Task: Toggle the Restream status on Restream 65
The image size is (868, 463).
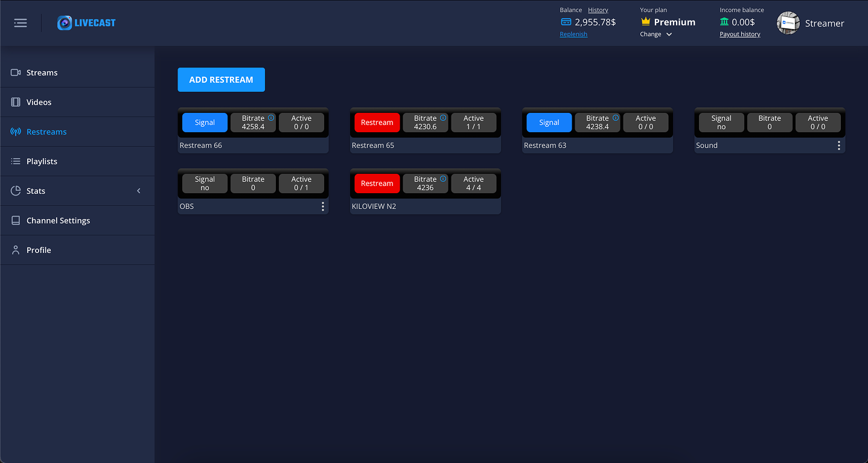Action: tap(377, 122)
